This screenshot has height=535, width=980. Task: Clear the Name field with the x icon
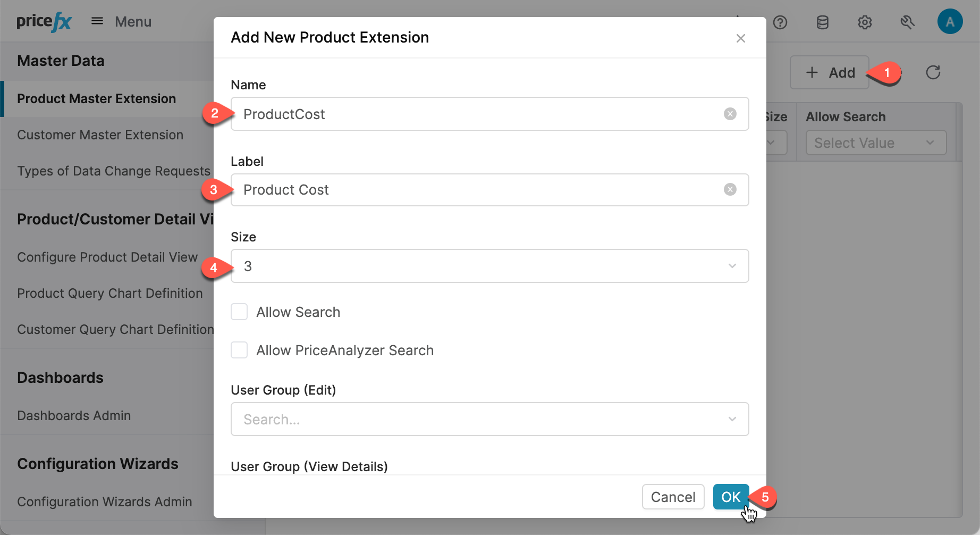(x=730, y=113)
